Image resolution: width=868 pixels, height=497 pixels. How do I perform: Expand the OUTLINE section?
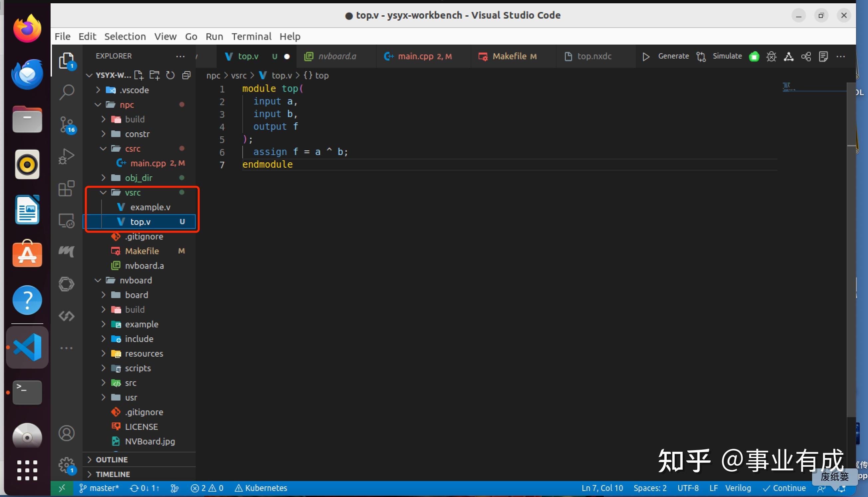tap(111, 459)
